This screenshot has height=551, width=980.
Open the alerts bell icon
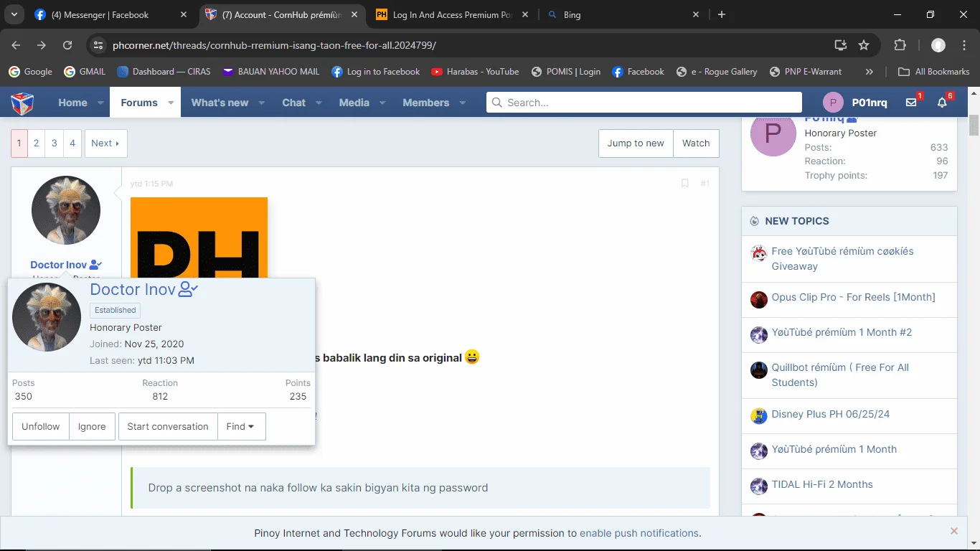(943, 103)
